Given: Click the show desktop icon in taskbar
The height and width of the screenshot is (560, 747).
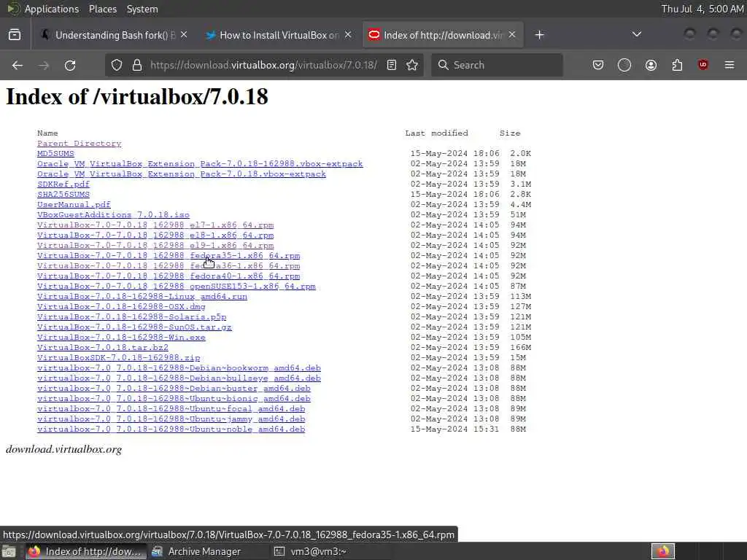Looking at the screenshot, I should click(x=9, y=551).
